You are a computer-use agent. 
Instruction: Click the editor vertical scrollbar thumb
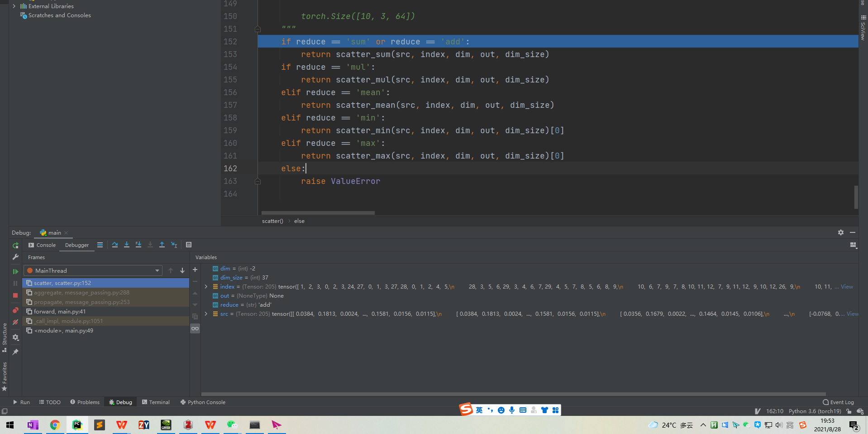[856, 197]
